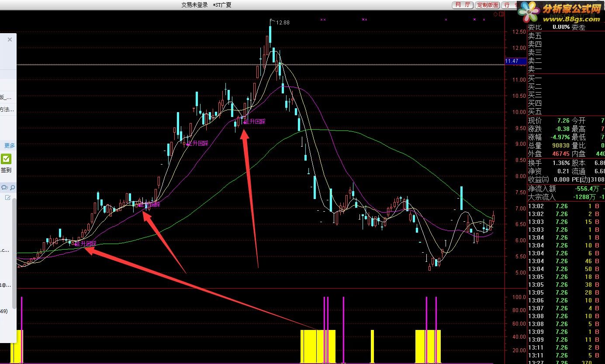
Task: Click the split-square panel icon above the price axis
Action: 501,14
